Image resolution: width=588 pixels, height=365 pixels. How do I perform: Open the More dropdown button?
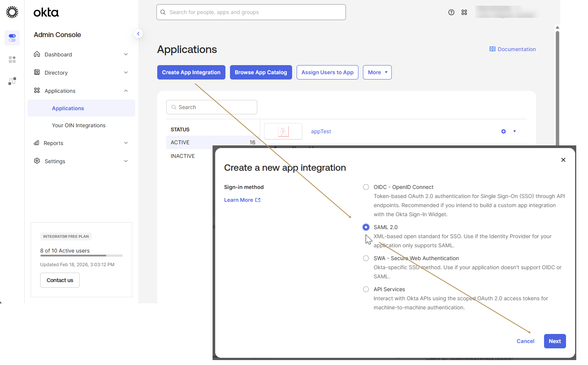(x=377, y=72)
